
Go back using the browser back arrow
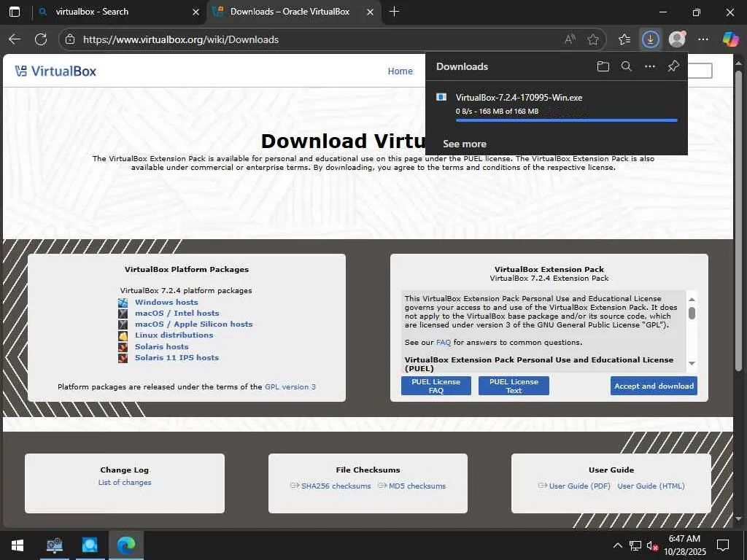15,39
